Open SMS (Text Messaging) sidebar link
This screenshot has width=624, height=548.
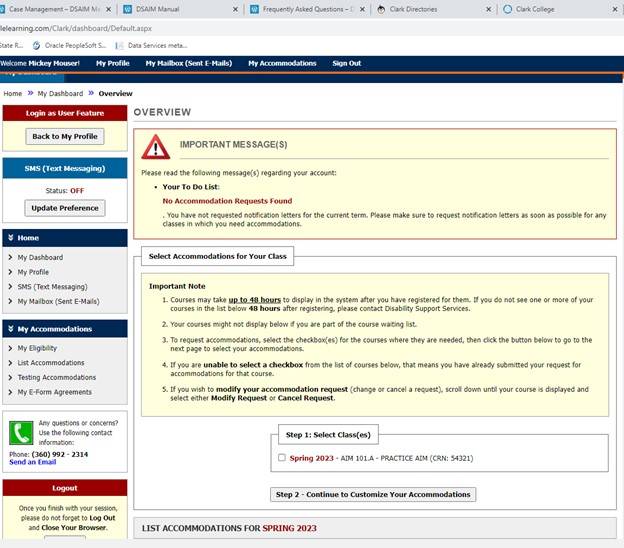coord(52,287)
